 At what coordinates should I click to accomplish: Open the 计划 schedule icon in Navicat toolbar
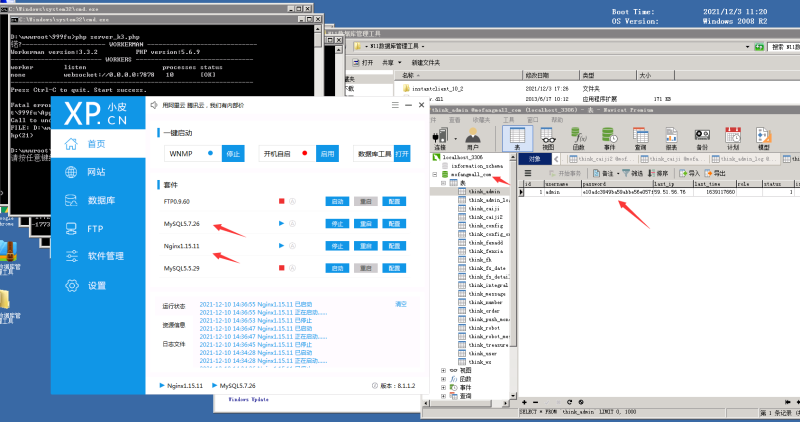pyautogui.click(x=733, y=139)
